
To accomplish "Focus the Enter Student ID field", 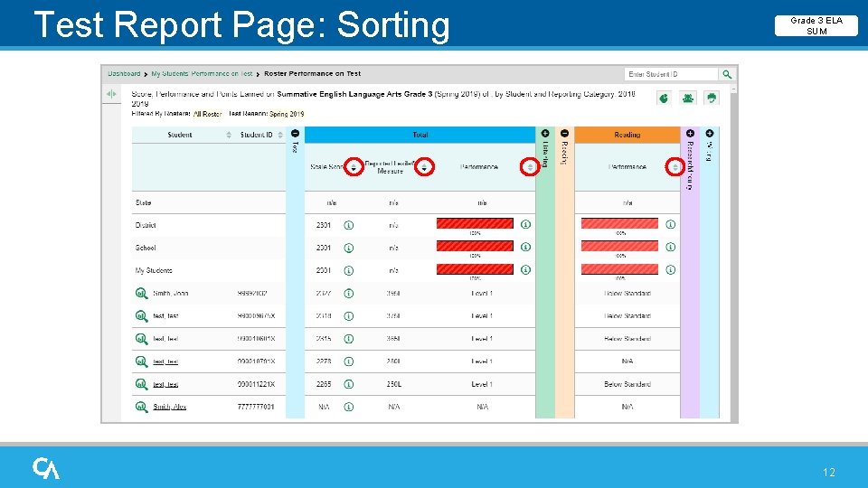I will pyautogui.click(x=671, y=74).
